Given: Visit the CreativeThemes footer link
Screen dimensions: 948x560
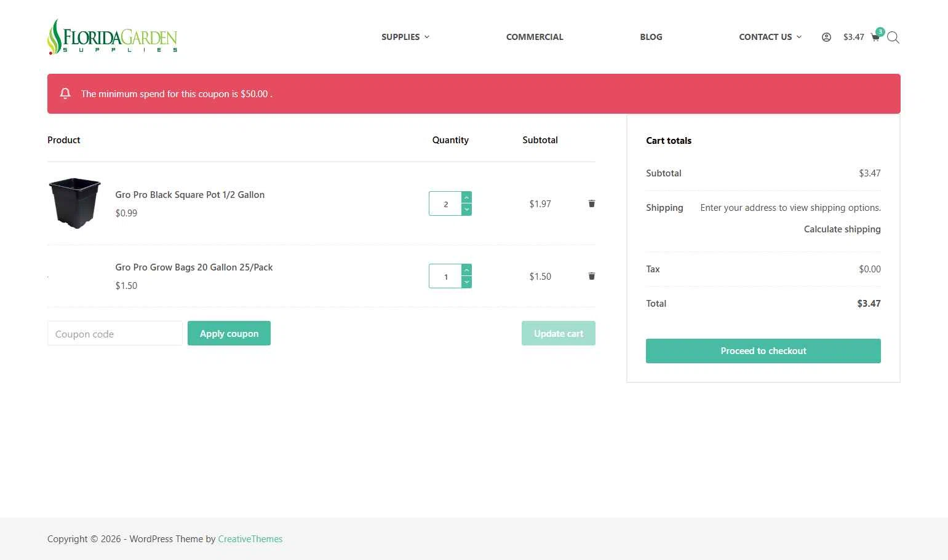Looking at the screenshot, I should 250,539.
